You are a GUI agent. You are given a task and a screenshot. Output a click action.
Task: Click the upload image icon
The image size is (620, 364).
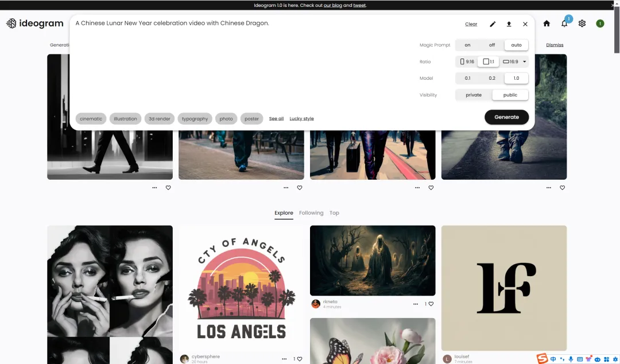point(509,24)
